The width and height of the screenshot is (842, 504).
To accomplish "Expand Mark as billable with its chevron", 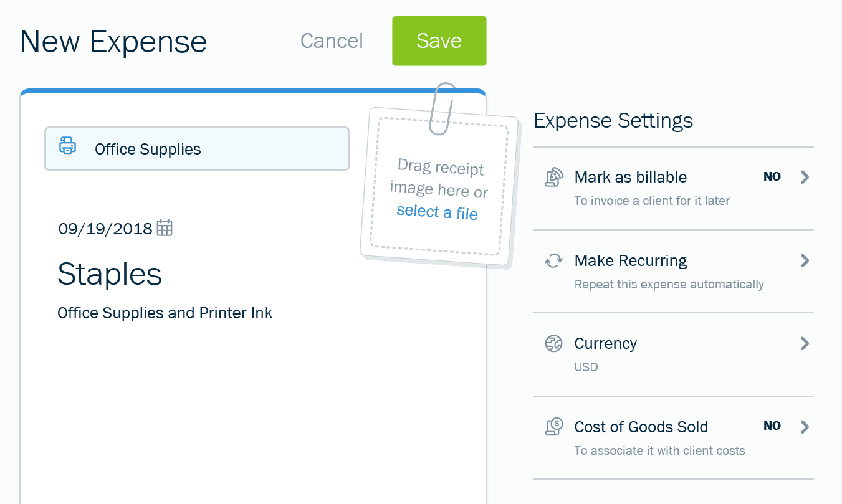I will click(x=805, y=177).
